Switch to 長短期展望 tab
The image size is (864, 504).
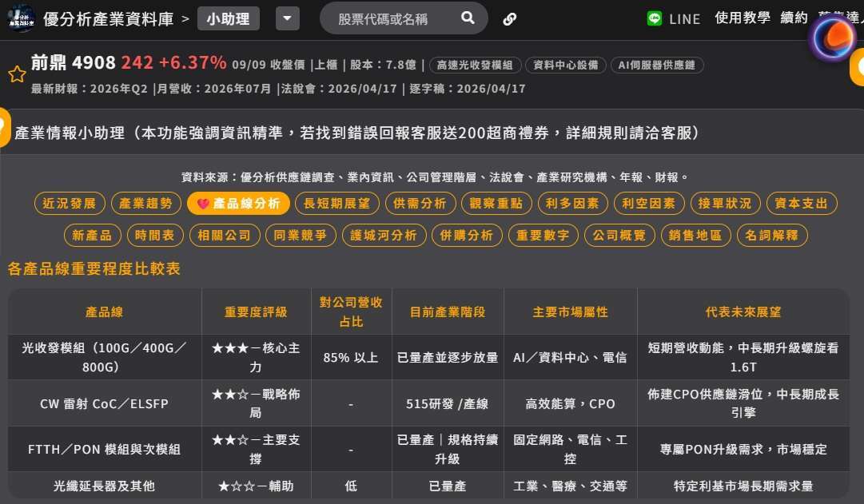(x=336, y=203)
